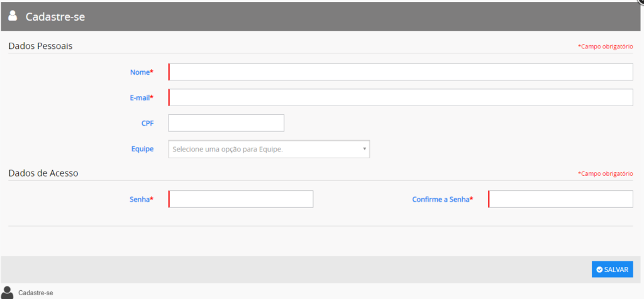Focus the CPF input box

226,123
